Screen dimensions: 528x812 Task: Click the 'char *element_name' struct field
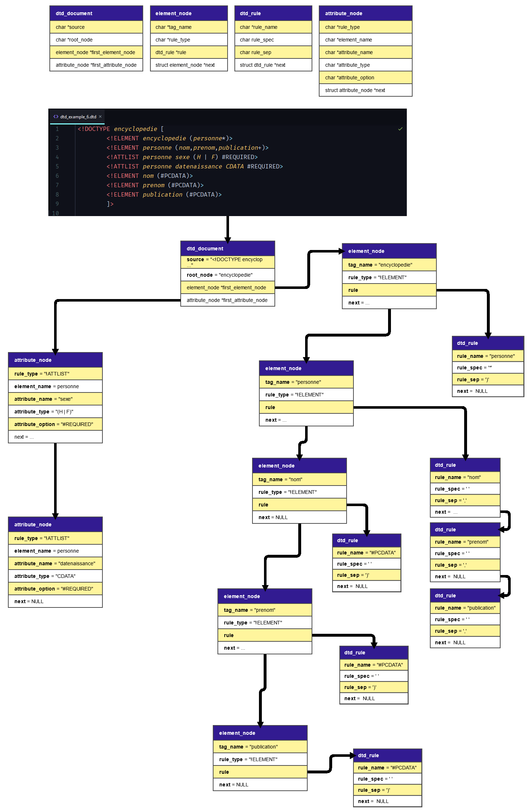366,40
